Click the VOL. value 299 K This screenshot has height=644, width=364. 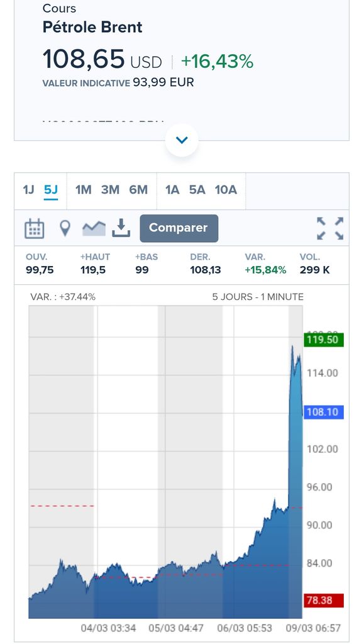click(x=315, y=270)
